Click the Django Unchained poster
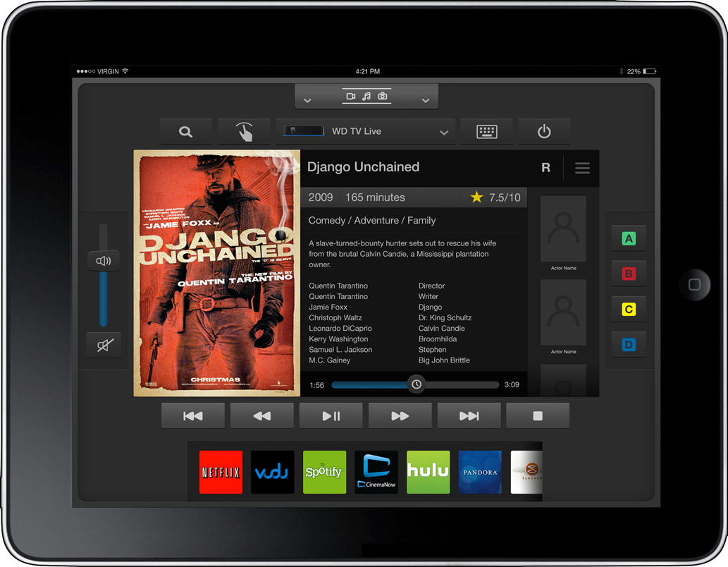This screenshot has width=728, height=567. tap(217, 274)
